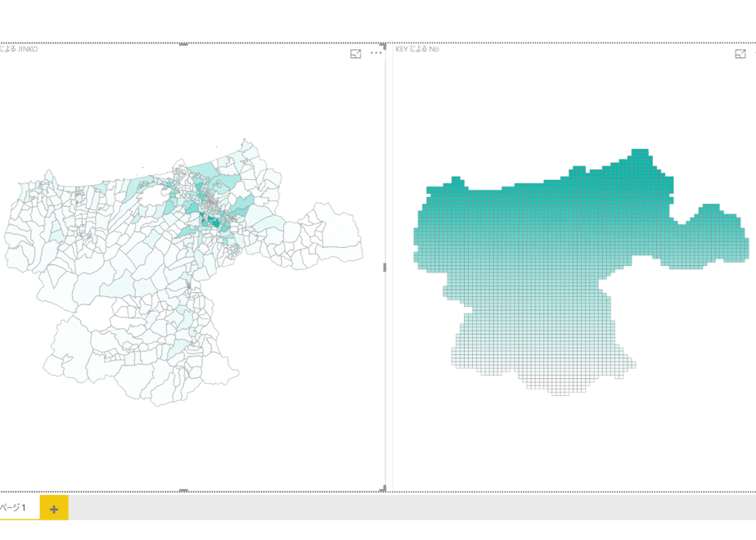This screenshot has width=756, height=540.
Task: Open more options for the JINKO map visual
Action: 376,53
